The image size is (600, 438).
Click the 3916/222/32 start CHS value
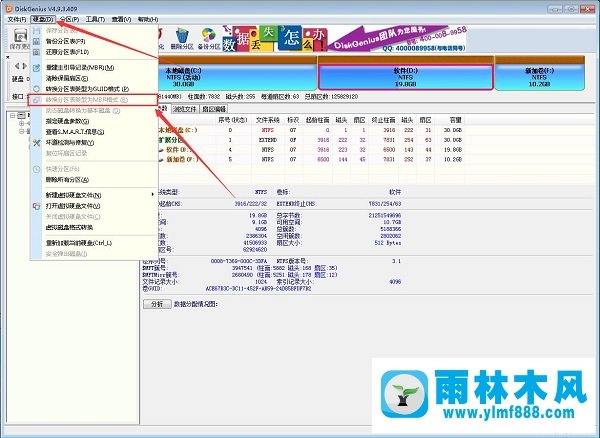point(251,204)
